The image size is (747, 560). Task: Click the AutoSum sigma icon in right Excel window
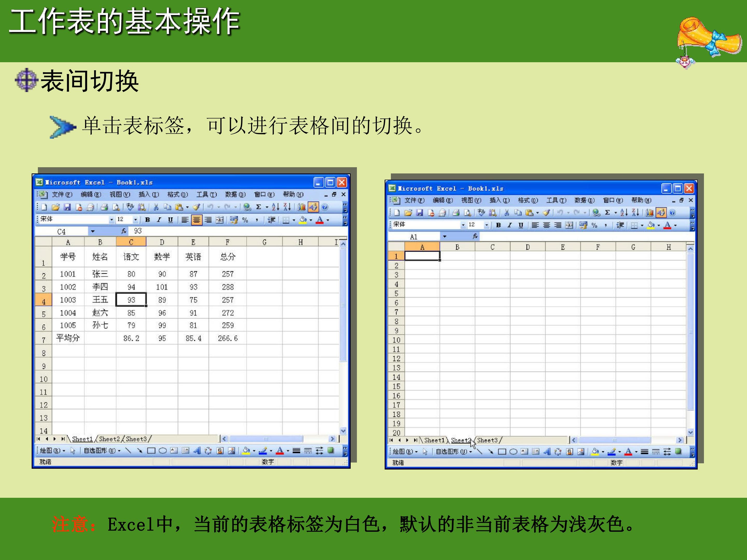607,213
